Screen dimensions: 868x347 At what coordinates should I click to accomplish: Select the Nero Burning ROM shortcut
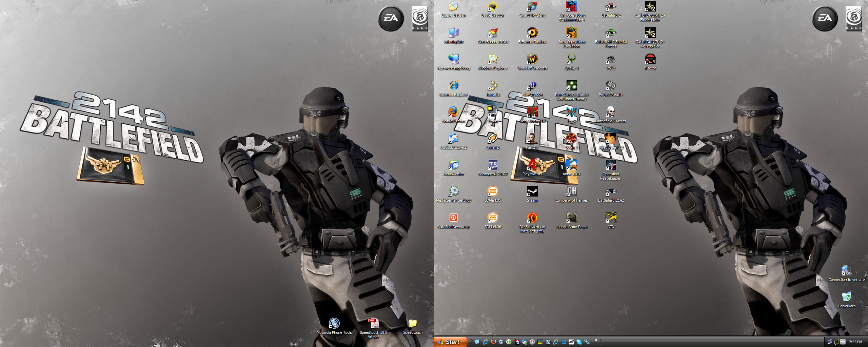click(493, 36)
